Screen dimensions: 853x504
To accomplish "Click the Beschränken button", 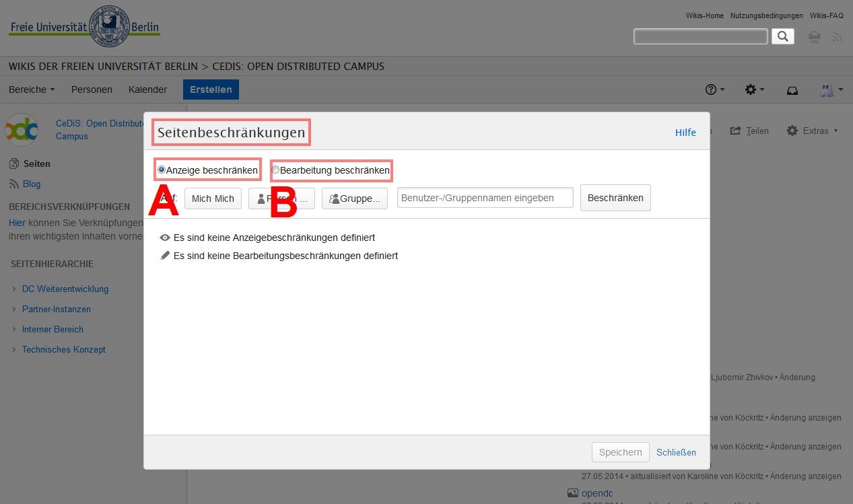I will 615,198.
